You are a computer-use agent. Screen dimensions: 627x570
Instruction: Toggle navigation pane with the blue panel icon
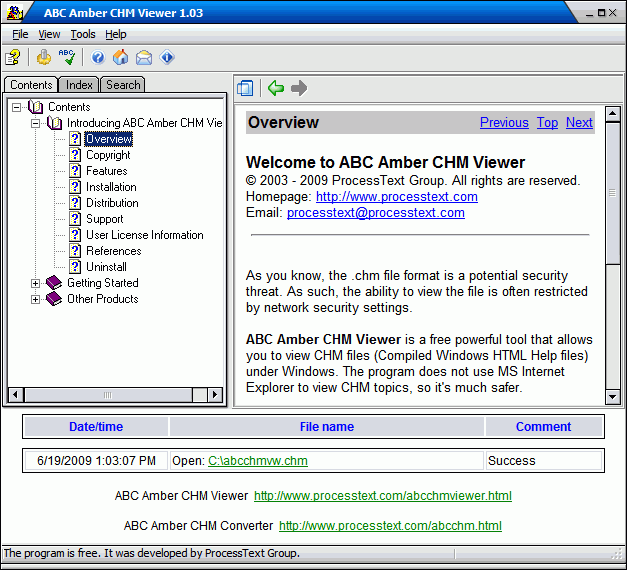tap(245, 88)
